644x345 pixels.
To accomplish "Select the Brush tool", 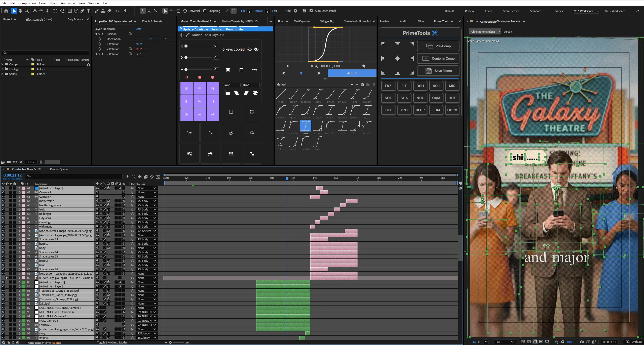I will tap(96, 11).
